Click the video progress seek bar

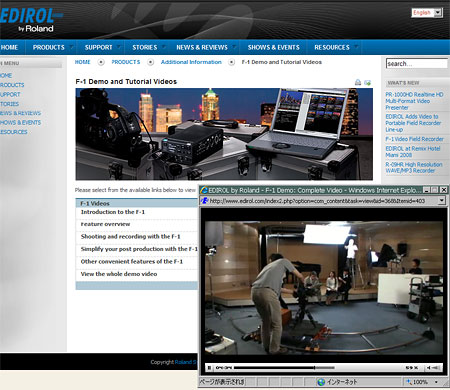point(284,368)
